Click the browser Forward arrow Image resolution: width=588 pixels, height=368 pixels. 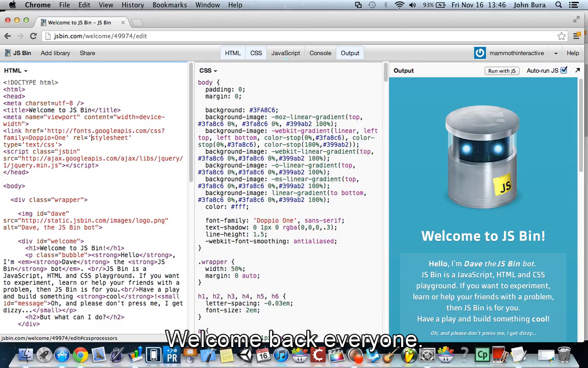tap(20, 36)
